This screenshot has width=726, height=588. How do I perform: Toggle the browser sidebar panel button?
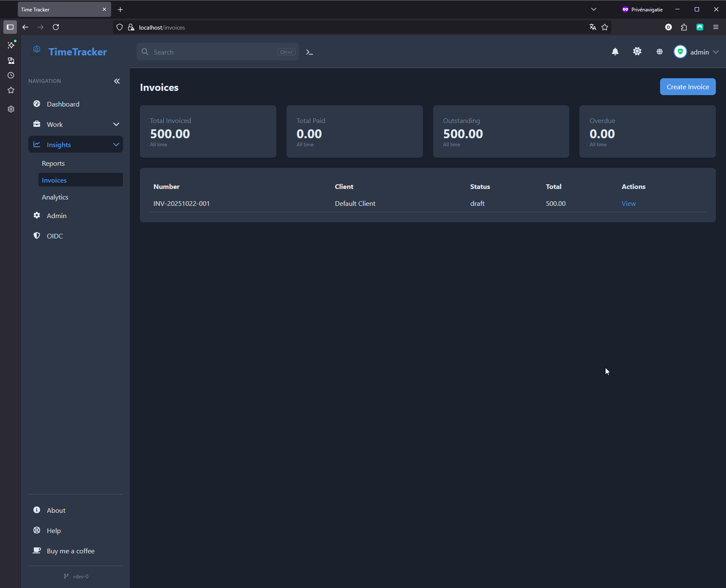10,27
